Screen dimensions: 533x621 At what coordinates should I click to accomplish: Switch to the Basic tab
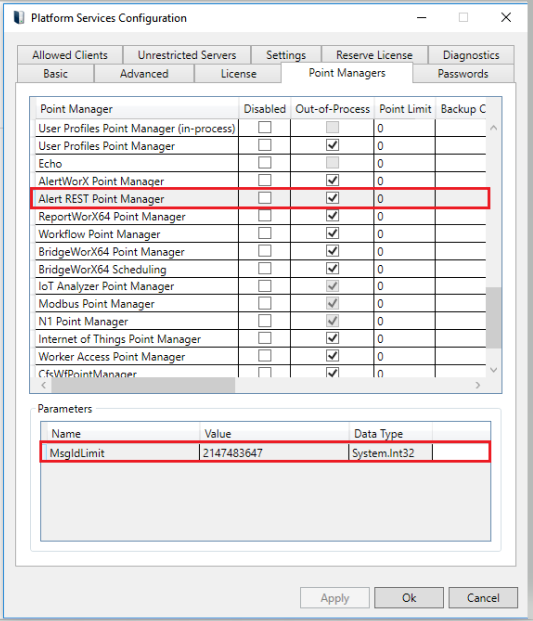(x=55, y=74)
